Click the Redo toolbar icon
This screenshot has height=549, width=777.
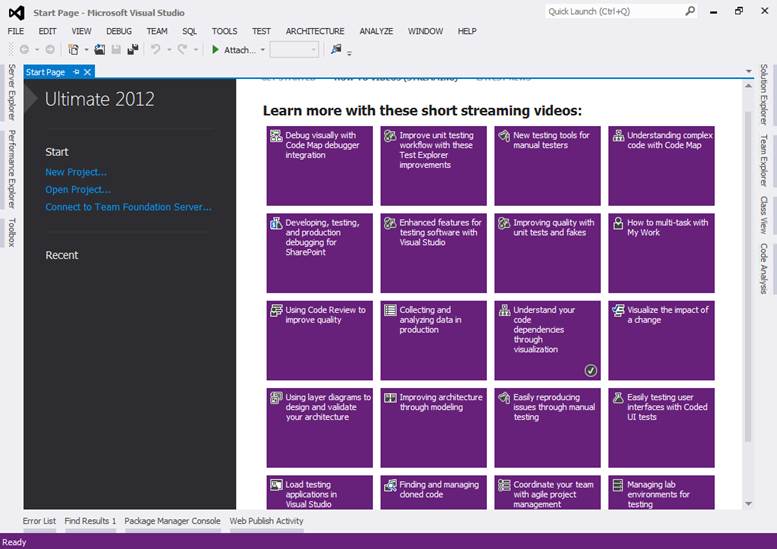pos(182,50)
